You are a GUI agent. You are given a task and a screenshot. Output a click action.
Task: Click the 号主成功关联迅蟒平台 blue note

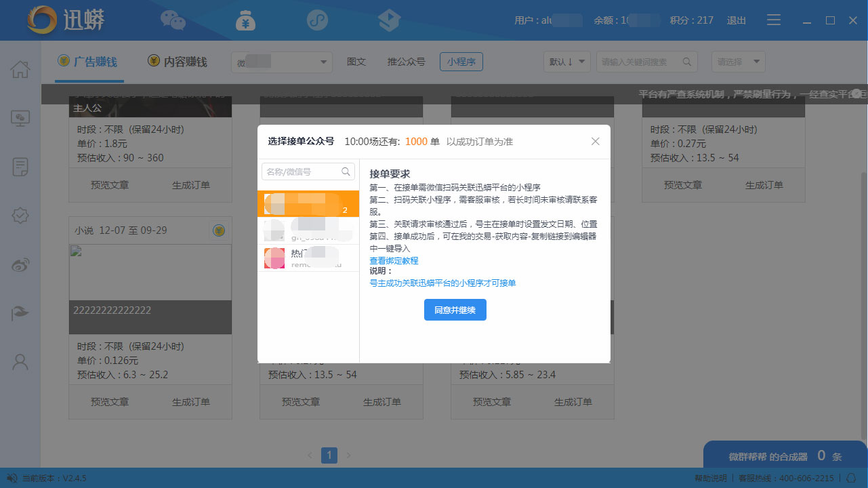tap(442, 283)
